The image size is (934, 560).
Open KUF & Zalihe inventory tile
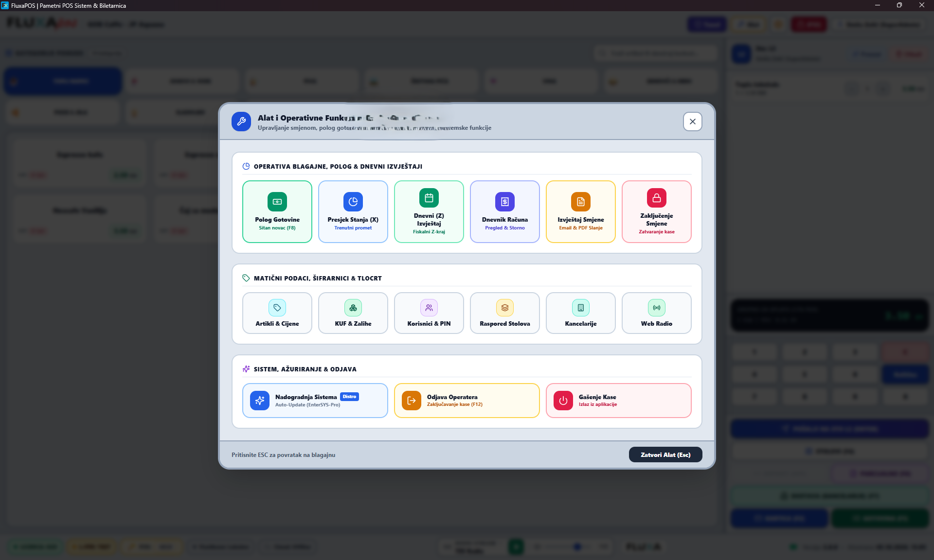click(x=353, y=313)
